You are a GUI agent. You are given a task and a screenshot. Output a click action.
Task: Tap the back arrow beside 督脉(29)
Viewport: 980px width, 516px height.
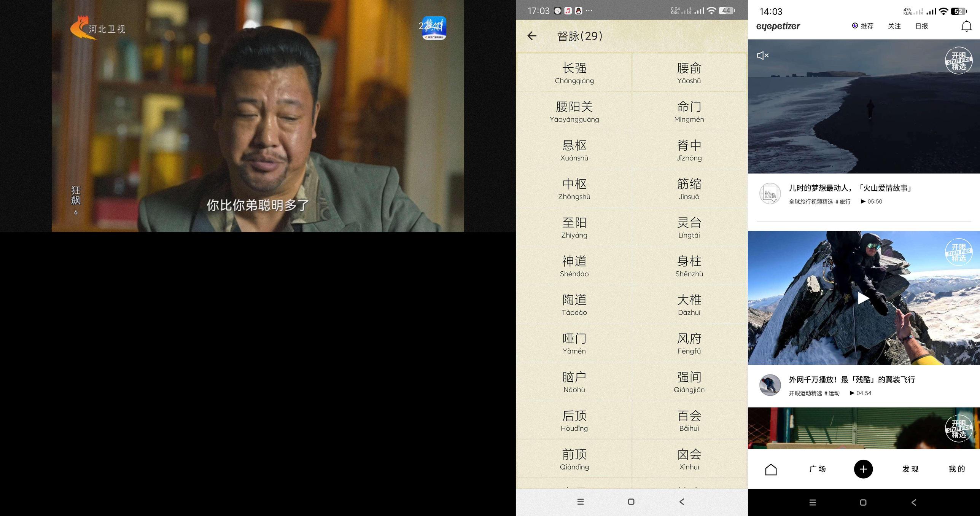(x=532, y=36)
